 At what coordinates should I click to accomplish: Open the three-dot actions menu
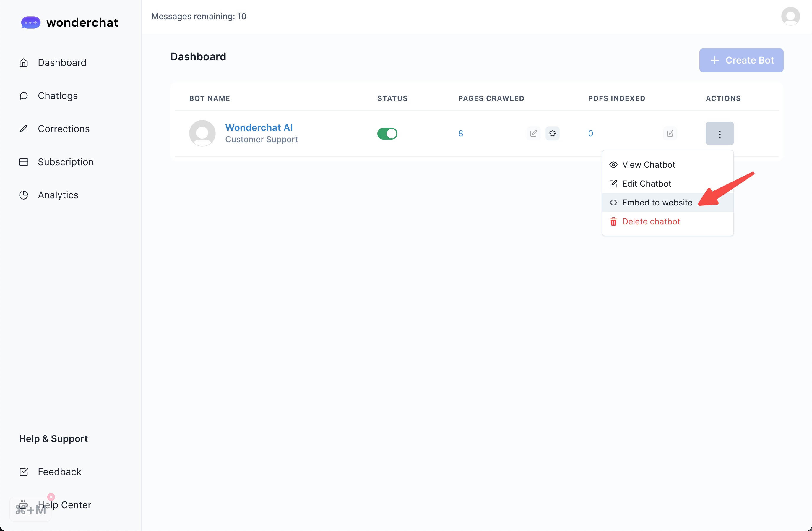click(x=719, y=134)
